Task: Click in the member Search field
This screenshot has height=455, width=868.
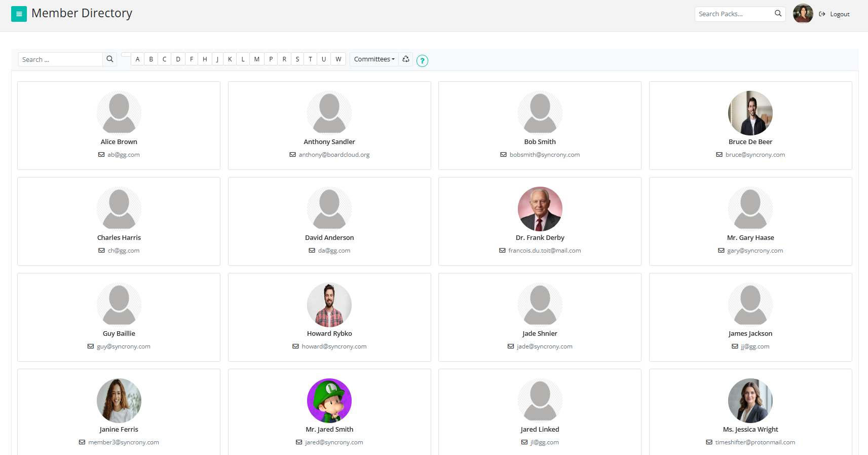Action: pyautogui.click(x=61, y=59)
